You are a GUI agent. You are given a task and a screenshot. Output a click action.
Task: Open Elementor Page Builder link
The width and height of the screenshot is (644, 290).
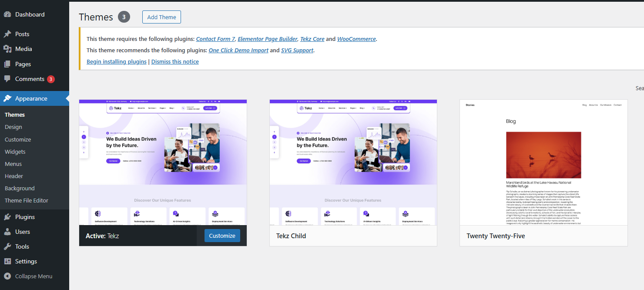point(268,39)
